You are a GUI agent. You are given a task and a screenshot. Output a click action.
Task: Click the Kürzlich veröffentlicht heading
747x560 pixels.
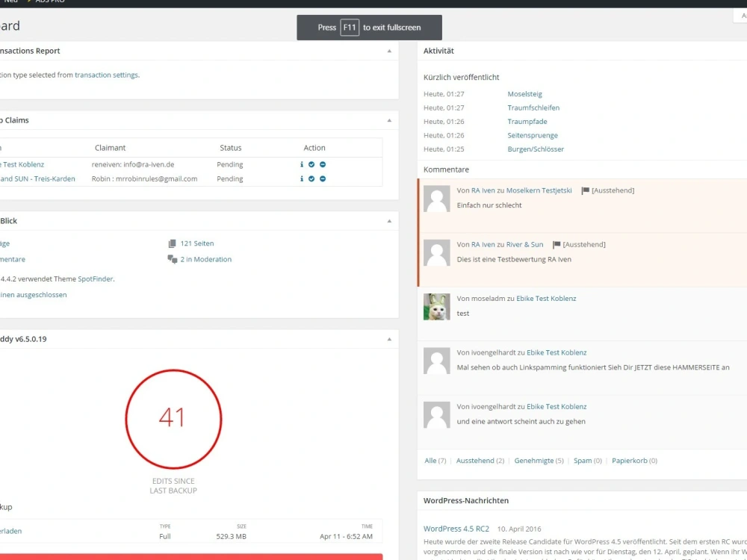(x=461, y=77)
